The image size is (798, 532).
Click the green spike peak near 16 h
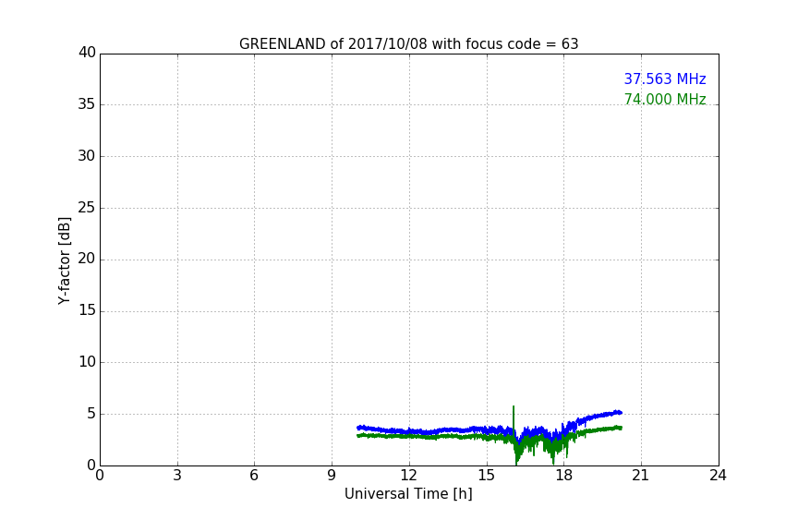click(x=514, y=406)
